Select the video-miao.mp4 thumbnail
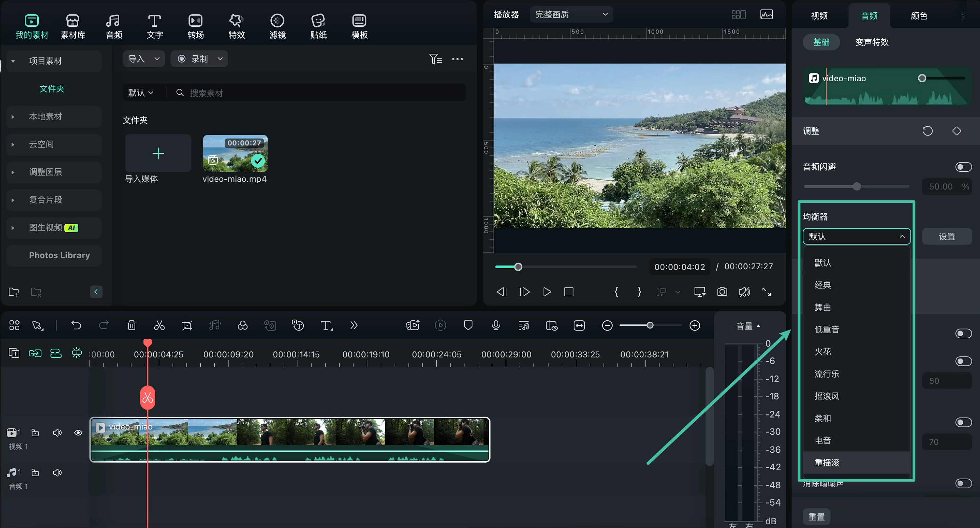This screenshot has height=528, width=980. point(235,153)
